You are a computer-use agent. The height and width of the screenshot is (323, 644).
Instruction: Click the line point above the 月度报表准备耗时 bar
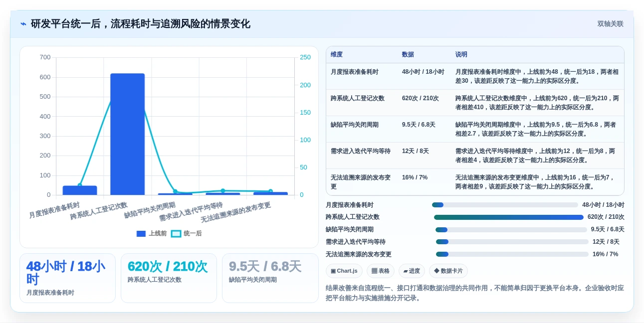(80, 185)
